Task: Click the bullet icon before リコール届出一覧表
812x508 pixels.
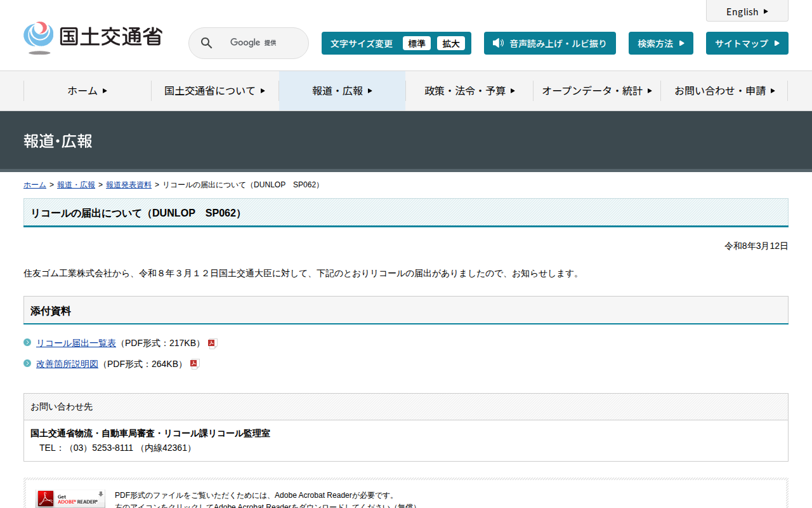Action: point(27,343)
